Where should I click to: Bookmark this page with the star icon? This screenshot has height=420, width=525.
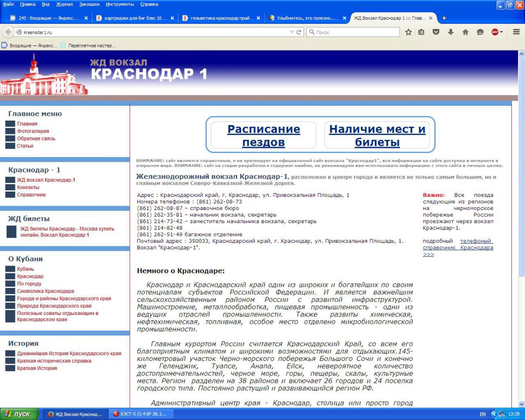pyautogui.click(x=408, y=32)
